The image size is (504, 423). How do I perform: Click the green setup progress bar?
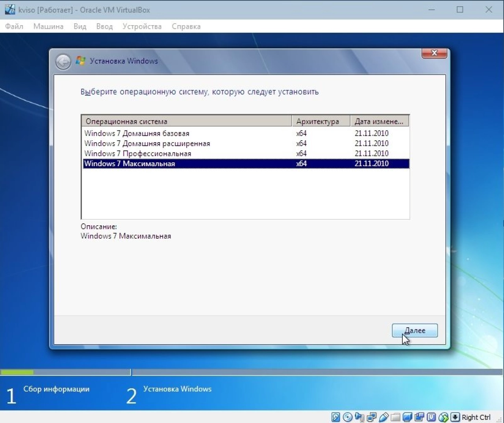17,372
